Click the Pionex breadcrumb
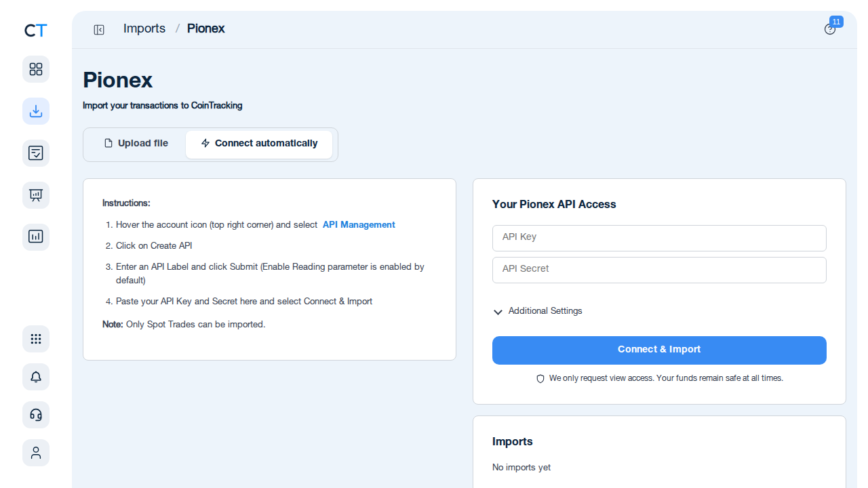 tap(206, 28)
